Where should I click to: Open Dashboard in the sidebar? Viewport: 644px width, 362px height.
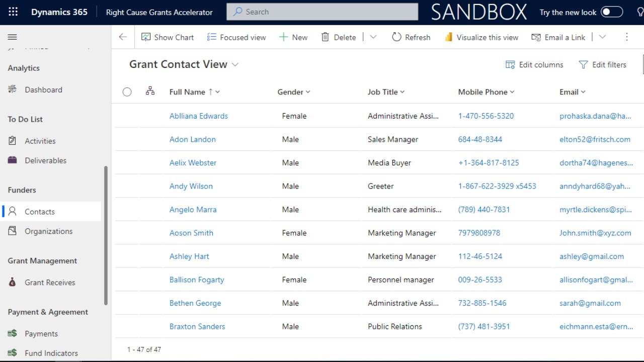tap(44, 89)
